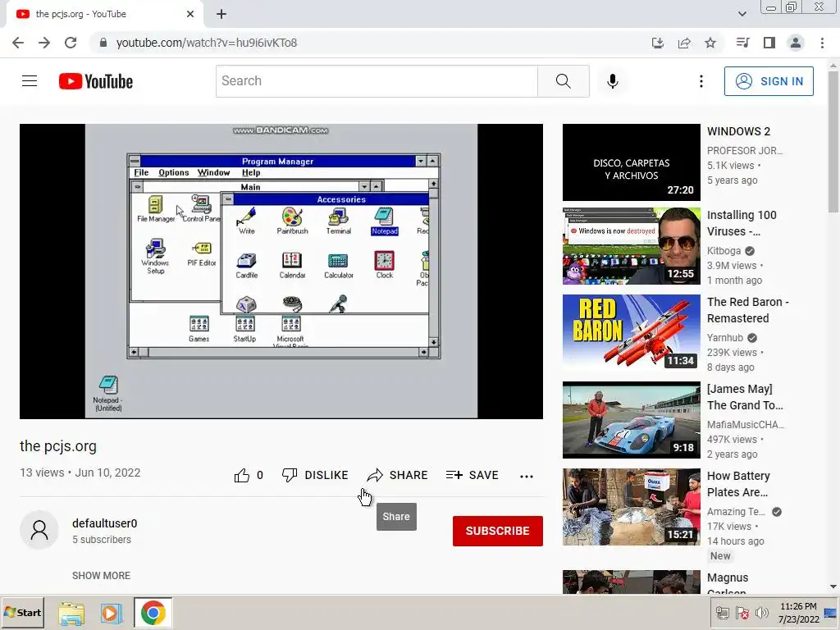Click the page vertical scrollbar
Image resolution: width=840 pixels, height=630 pixels.
click(833, 141)
